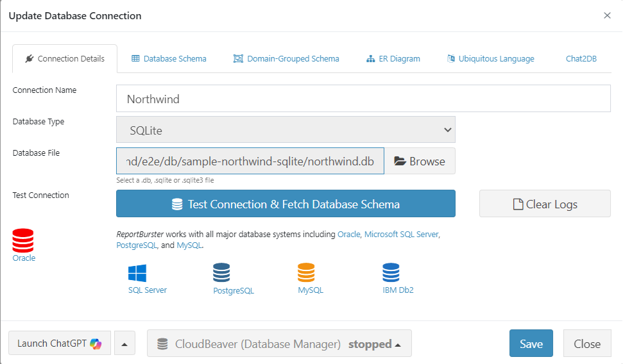Image resolution: width=623 pixels, height=364 pixels.
Task: Clear the logs with Clear Logs button
Action: pos(545,204)
